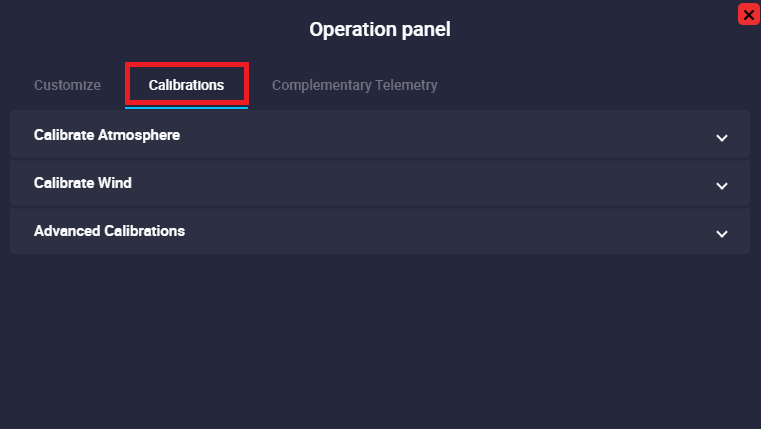Open the Complementary Telemetry tab
Screen dimensions: 761x429
tap(354, 85)
